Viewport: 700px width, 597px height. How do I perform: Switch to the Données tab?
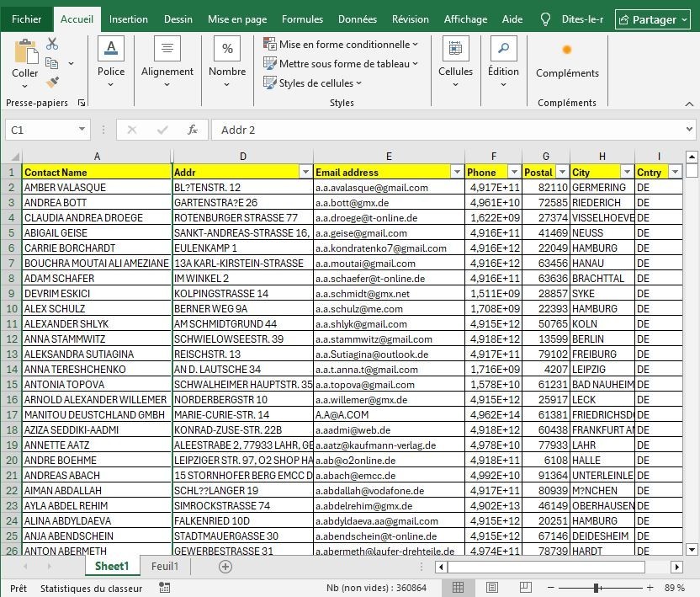pos(357,19)
